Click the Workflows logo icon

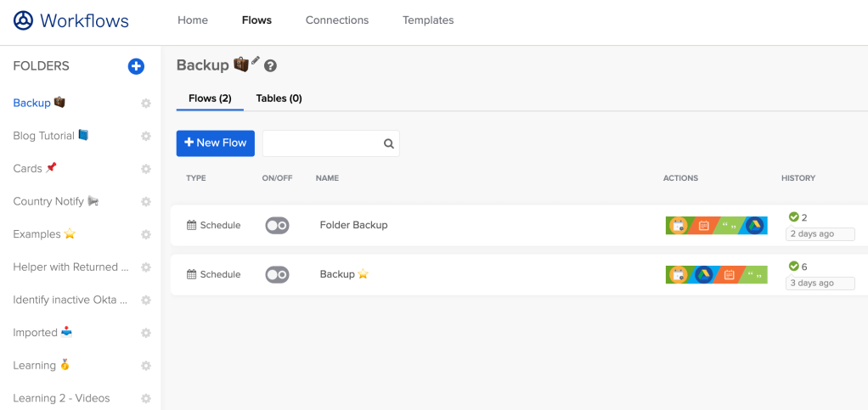tap(24, 20)
